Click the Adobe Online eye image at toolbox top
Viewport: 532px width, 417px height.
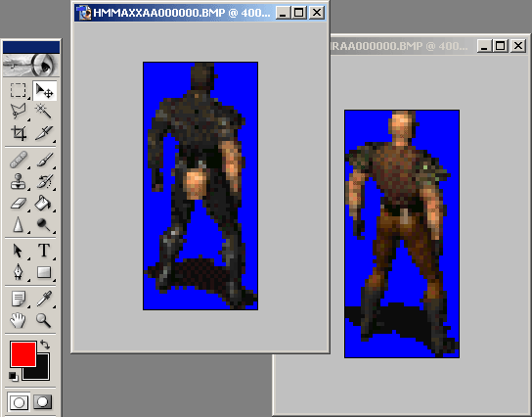click(31, 65)
